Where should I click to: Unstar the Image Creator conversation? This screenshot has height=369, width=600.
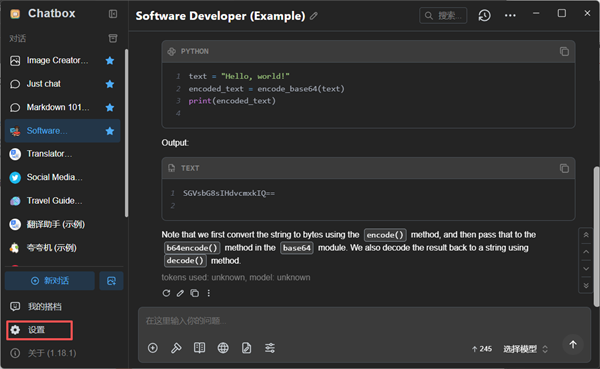pos(110,60)
